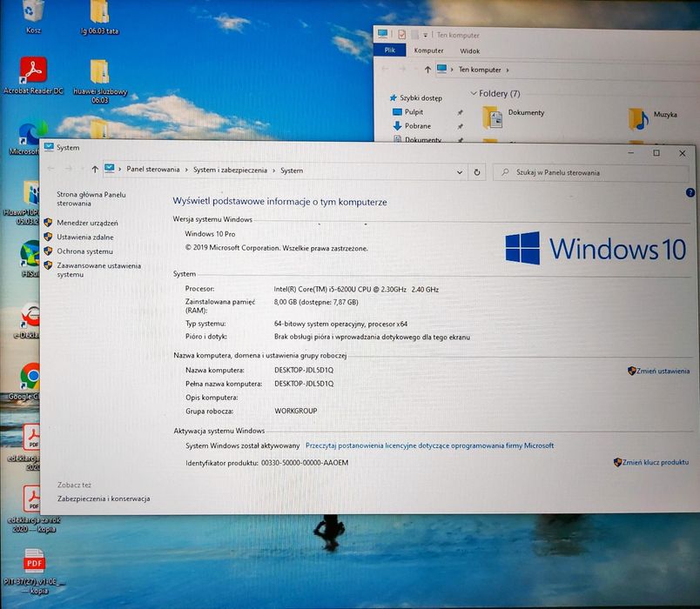Click 'Zmień klucz produktu' link
700x609 pixels.
[656, 462]
